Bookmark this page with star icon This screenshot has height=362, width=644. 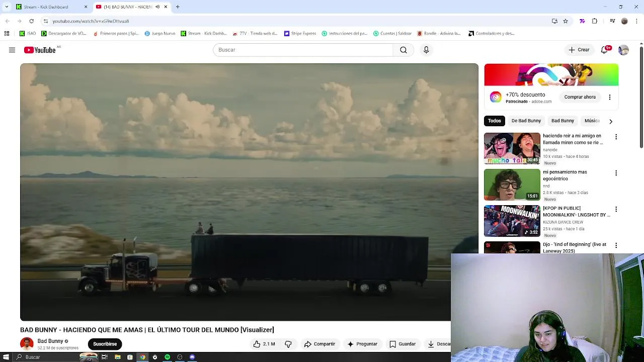[566, 21]
